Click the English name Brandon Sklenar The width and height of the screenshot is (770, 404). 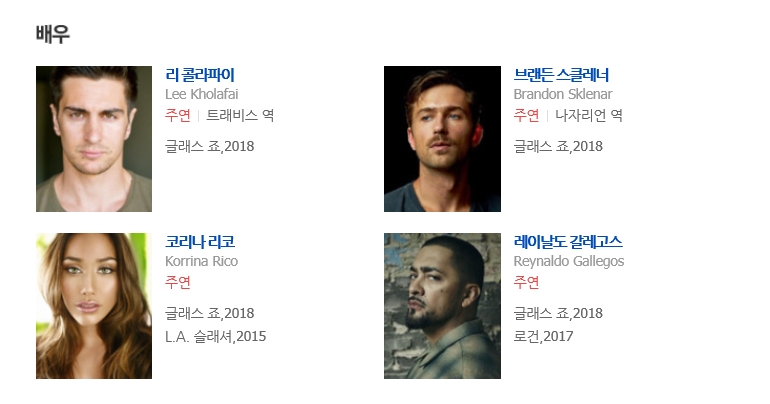(x=563, y=94)
